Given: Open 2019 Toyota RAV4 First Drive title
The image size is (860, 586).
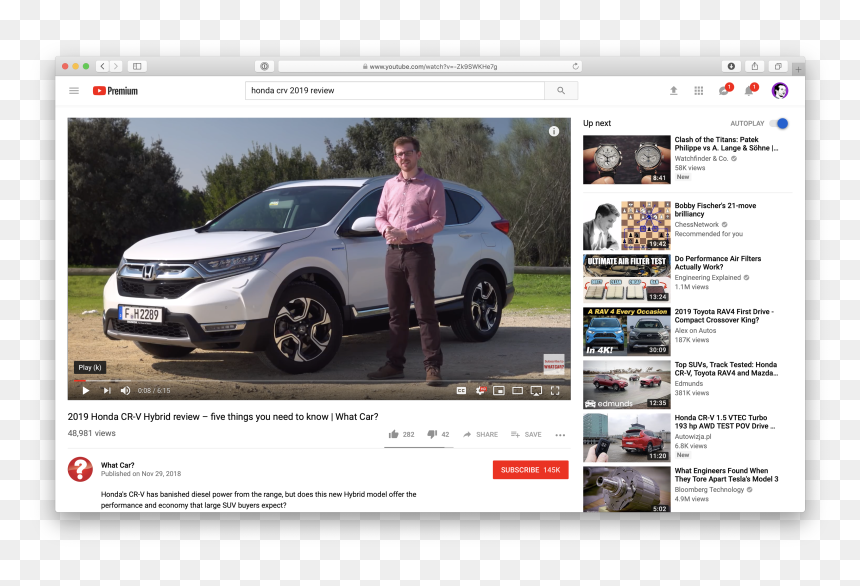Looking at the screenshot, I should coord(724,315).
